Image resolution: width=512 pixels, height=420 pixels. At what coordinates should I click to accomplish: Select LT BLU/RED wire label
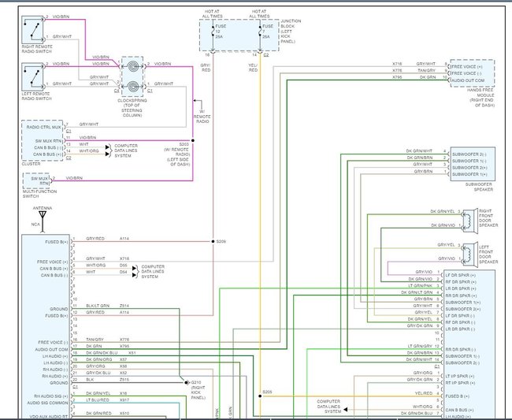(98, 400)
